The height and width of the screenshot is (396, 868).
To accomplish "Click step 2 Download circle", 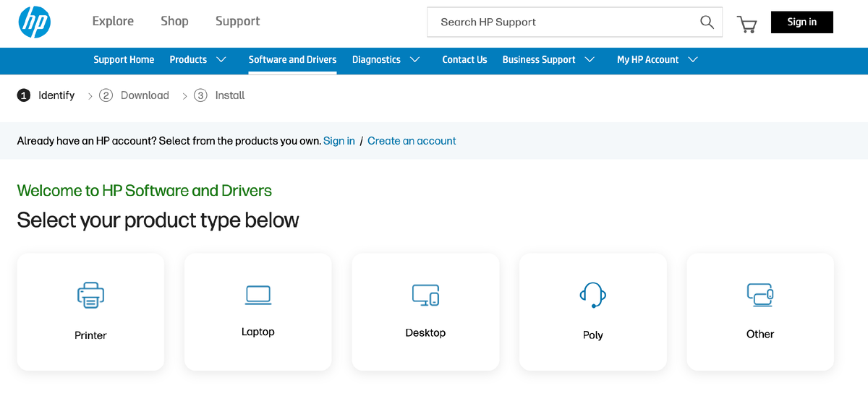I will coord(106,95).
